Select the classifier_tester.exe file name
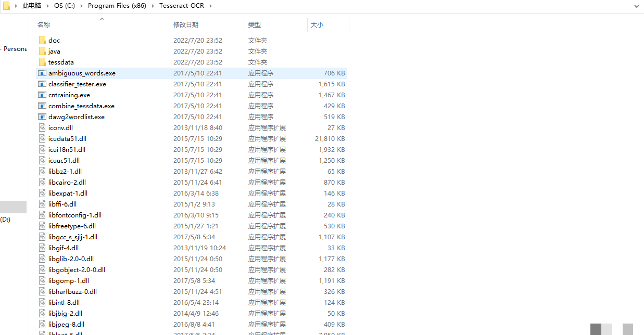Screen dimensions: 644x335 click(x=77, y=84)
